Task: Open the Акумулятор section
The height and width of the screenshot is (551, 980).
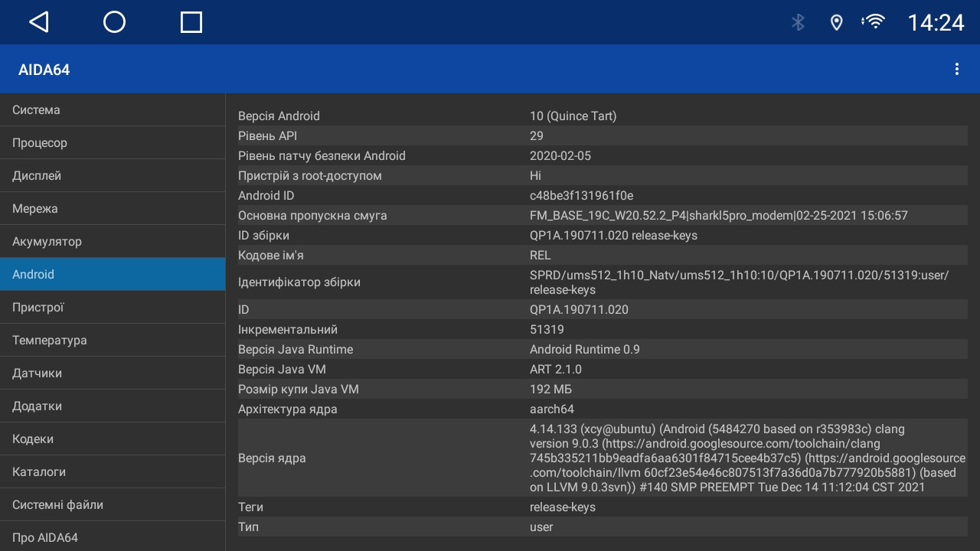Action: (113, 242)
